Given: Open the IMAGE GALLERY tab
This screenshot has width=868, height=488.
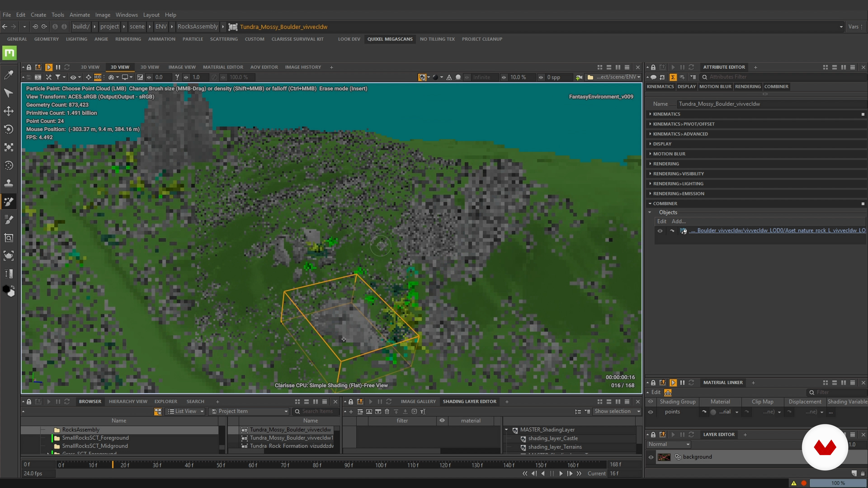Looking at the screenshot, I should [418, 402].
